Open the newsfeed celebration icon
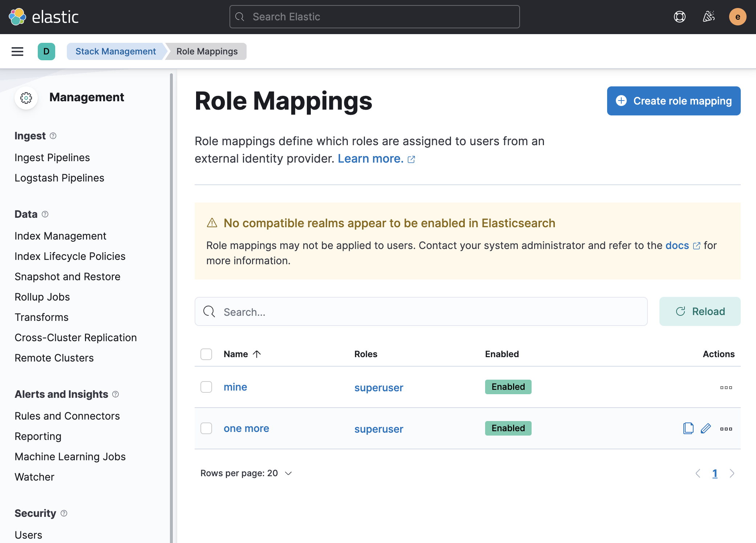 coord(708,17)
